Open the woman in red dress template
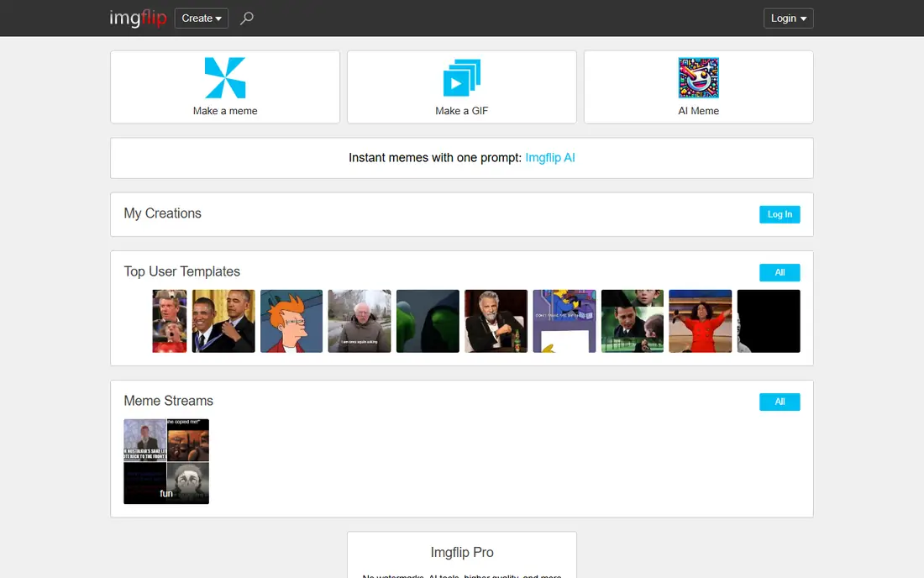Image resolution: width=924 pixels, height=578 pixels. click(x=701, y=321)
